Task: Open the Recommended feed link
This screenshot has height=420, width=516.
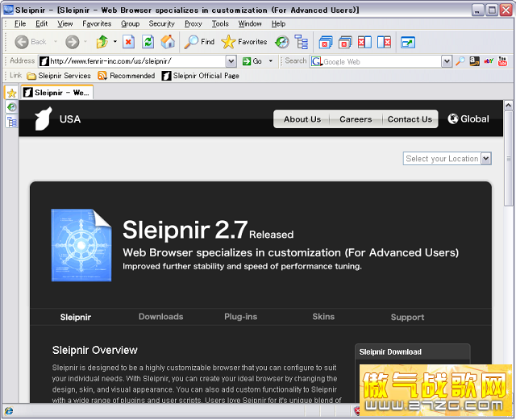Action: pyautogui.click(x=127, y=76)
